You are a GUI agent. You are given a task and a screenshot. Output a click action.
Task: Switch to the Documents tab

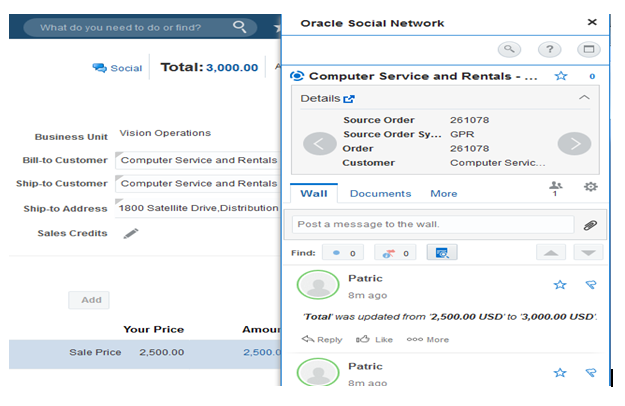point(380,194)
